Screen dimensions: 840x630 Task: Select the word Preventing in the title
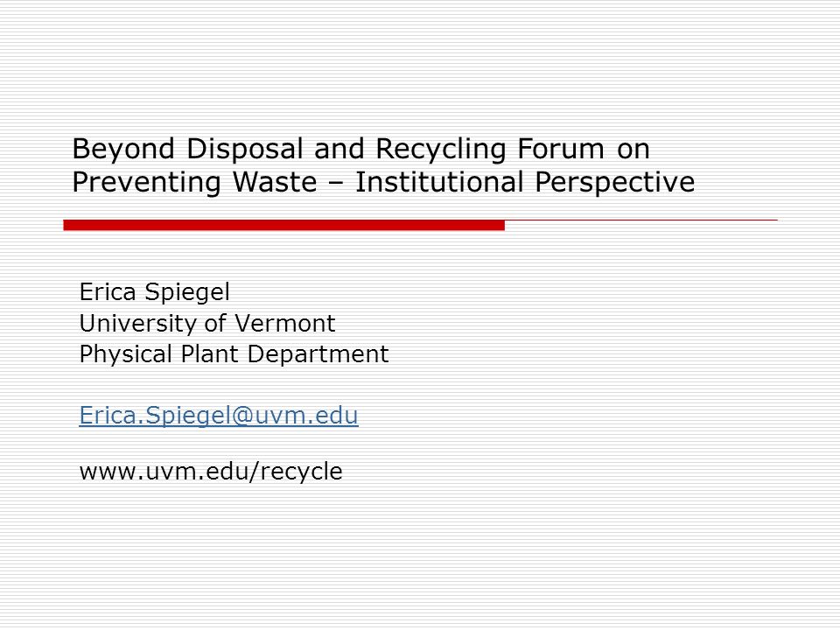146,183
